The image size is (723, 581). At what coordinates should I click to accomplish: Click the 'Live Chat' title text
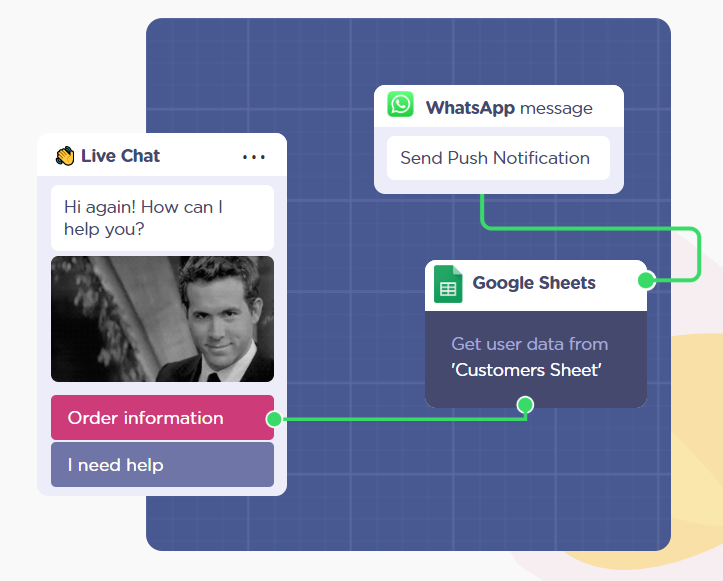pyautogui.click(x=120, y=156)
